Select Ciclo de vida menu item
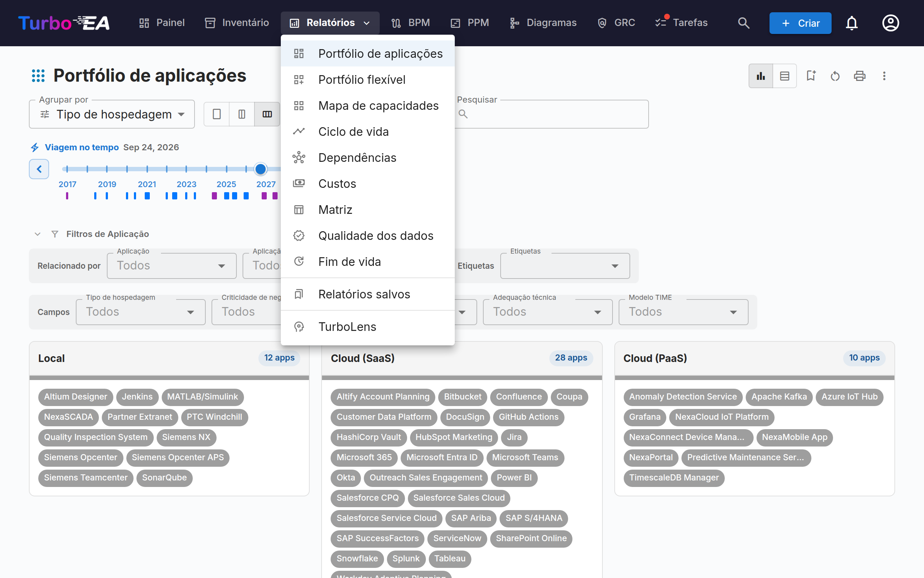Screen dimensions: 924x578 (367, 131)
